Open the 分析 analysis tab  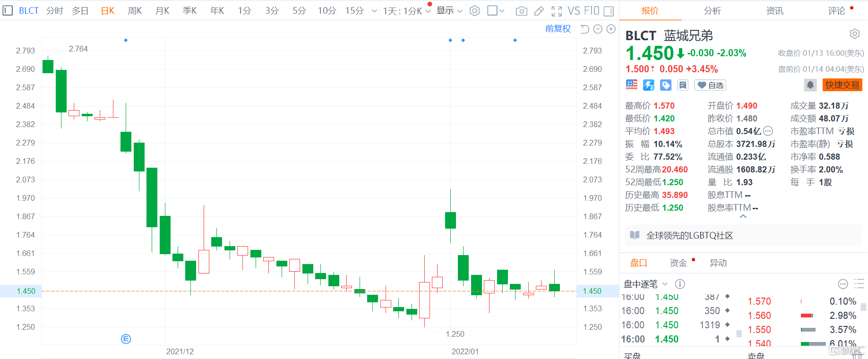712,11
